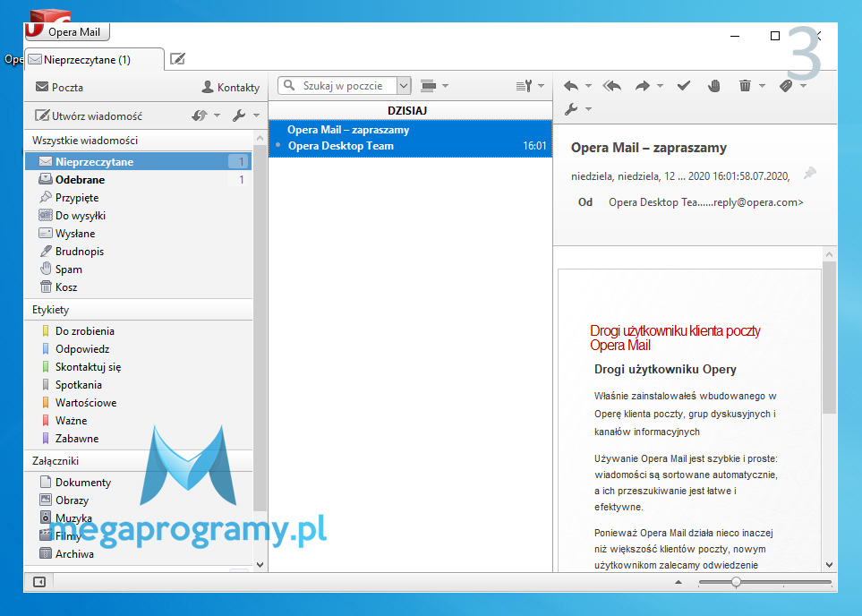Select the Opera Mail – zapraszamy message row
The height and width of the screenshot is (616, 862).
(x=410, y=138)
